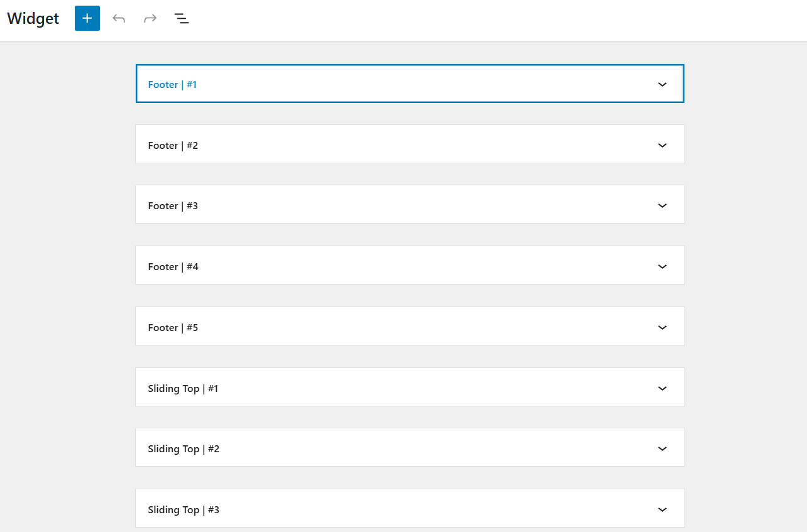
Task: Select the Footer | #2 title text
Action: coord(173,145)
